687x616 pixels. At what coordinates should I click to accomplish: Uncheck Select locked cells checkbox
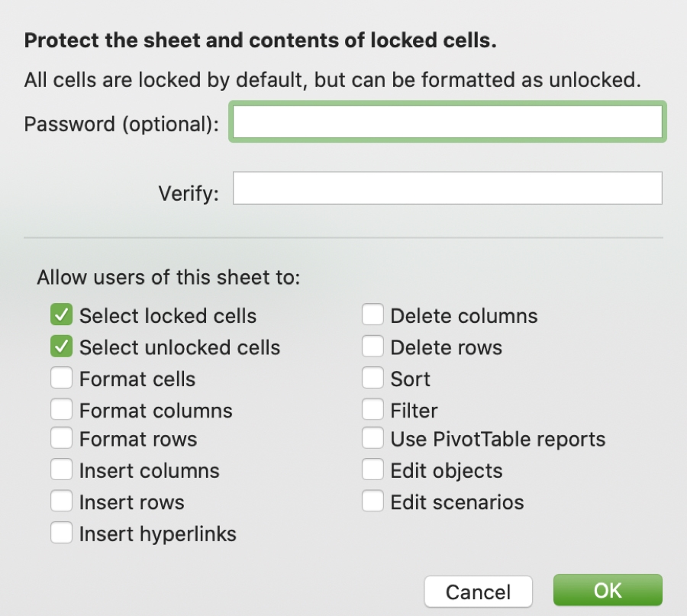(61, 314)
